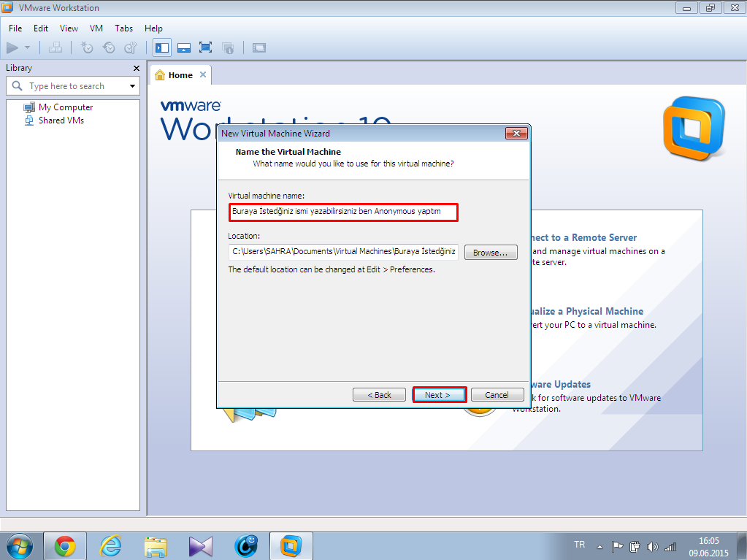
Task: Click Send Ctrl+Alt+Del toolbar icon
Action: pyautogui.click(x=55, y=47)
